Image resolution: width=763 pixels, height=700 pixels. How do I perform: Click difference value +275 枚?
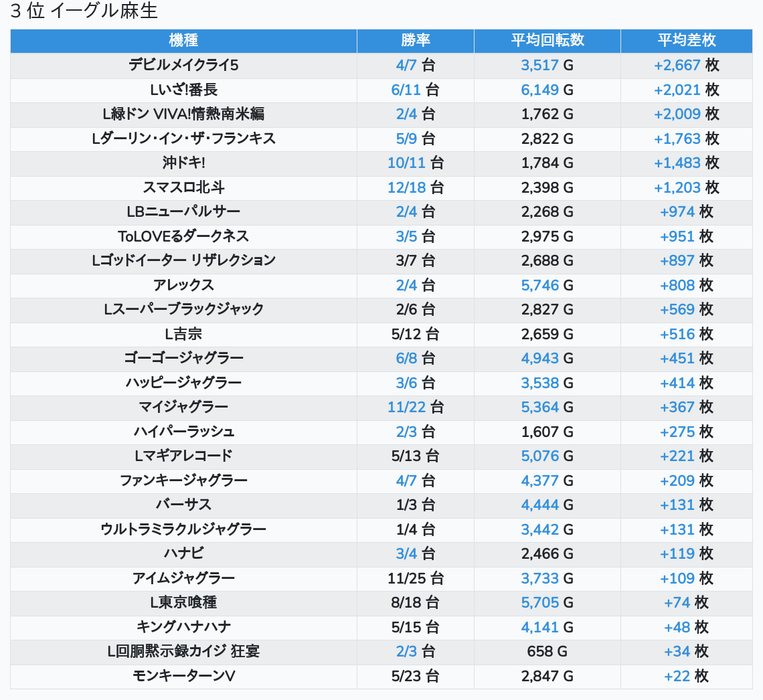pos(686,432)
